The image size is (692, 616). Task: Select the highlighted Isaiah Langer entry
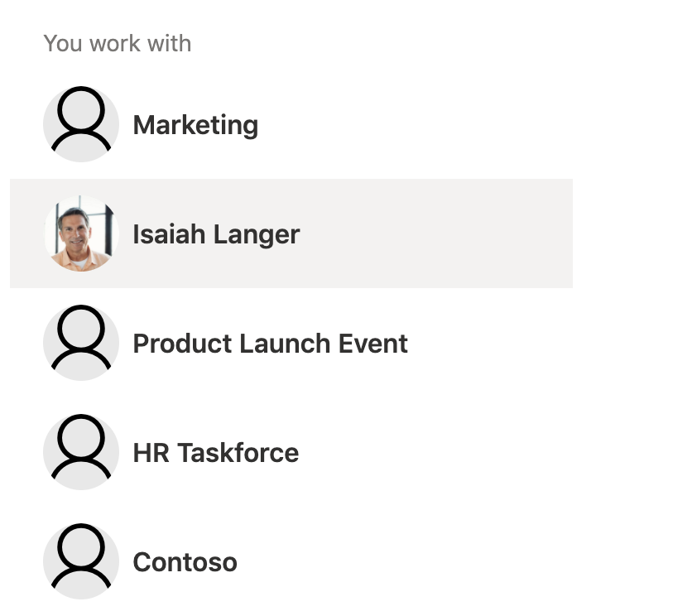pos(290,233)
